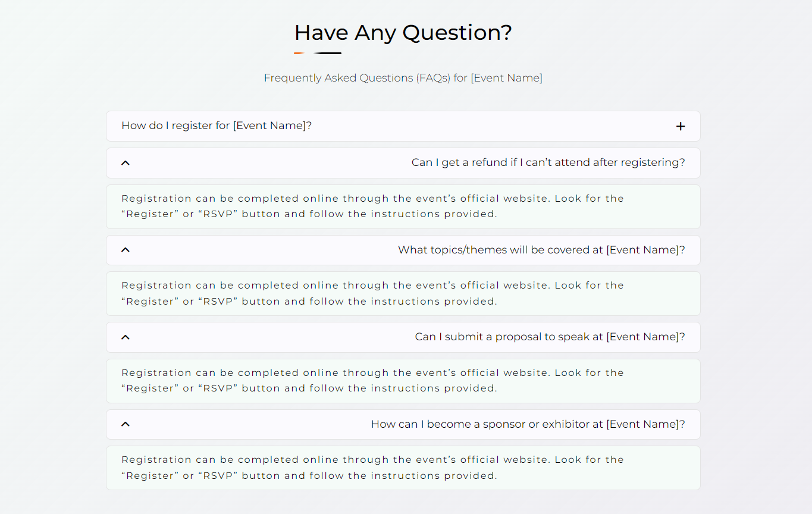Collapse "Can I get a refund" question
This screenshot has width=812, height=514.
[x=548, y=162]
